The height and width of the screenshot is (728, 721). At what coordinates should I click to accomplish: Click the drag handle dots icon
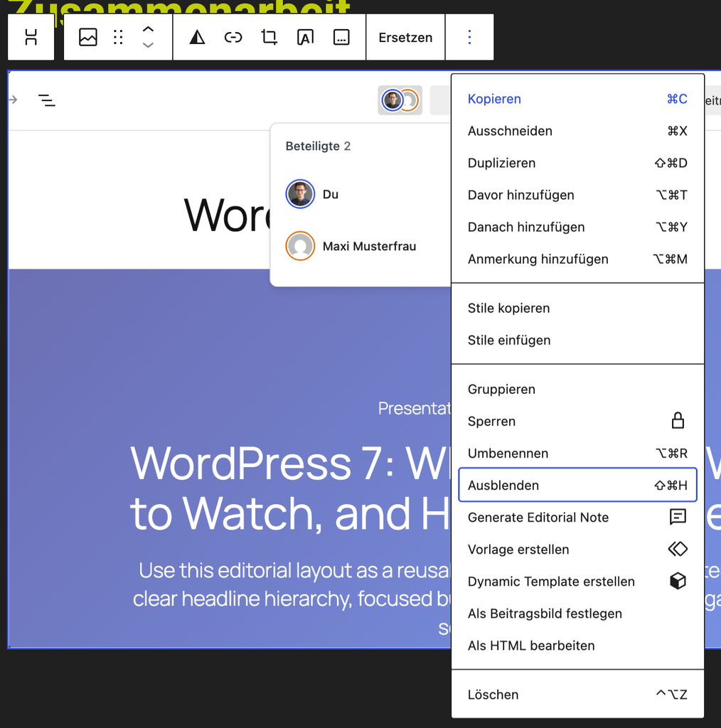118,37
